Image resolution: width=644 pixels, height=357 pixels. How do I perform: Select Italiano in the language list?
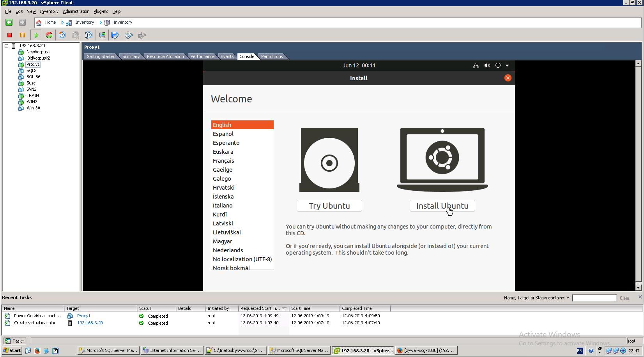(242, 206)
